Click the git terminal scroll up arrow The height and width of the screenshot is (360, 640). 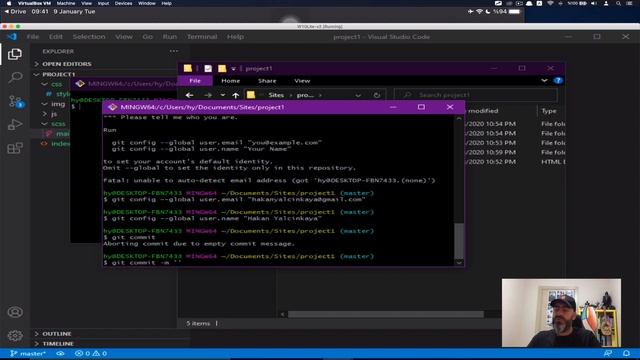[x=459, y=118]
